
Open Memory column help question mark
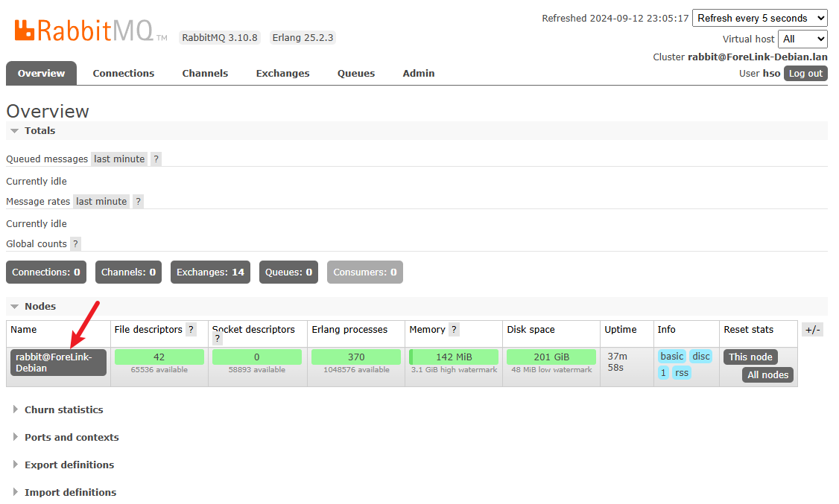(454, 329)
